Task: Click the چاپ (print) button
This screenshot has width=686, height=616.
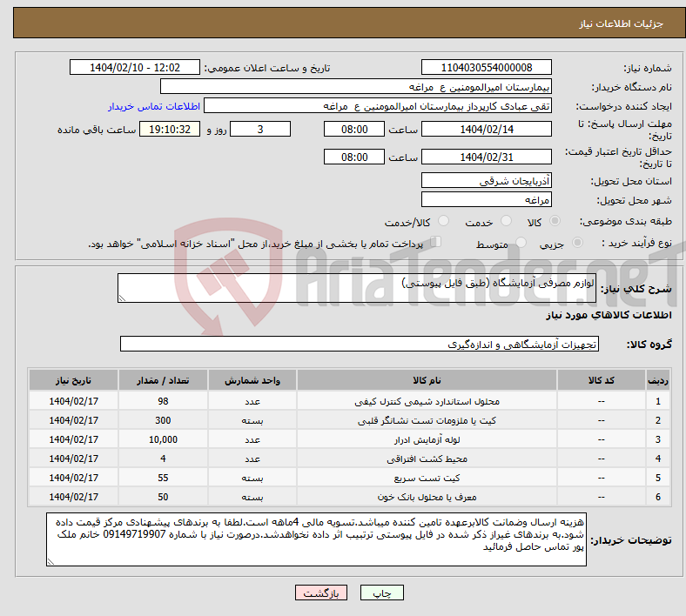Action: 381,593
